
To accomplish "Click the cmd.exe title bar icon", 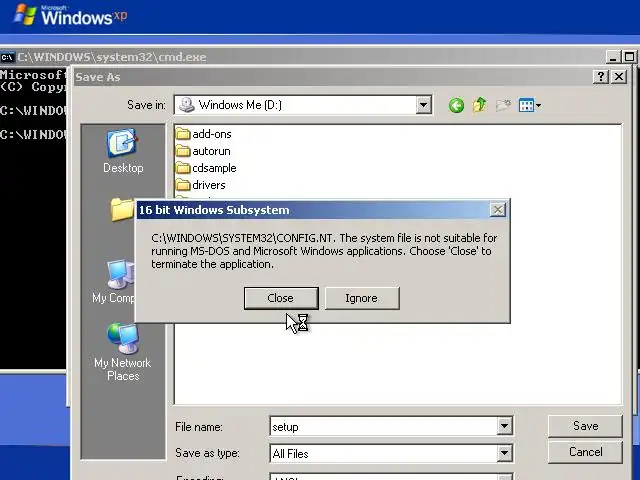I will point(7,57).
